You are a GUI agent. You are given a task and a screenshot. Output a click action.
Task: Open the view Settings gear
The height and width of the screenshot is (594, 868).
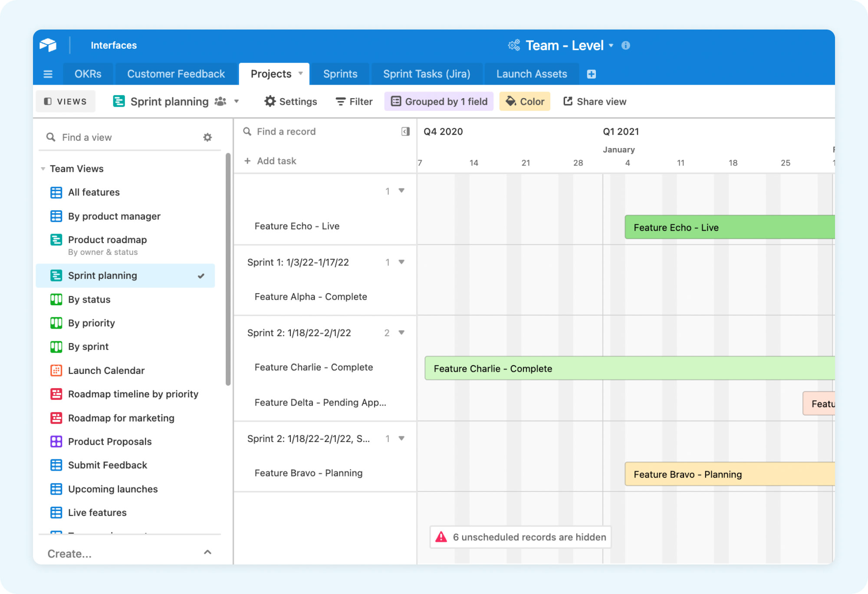click(x=290, y=101)
